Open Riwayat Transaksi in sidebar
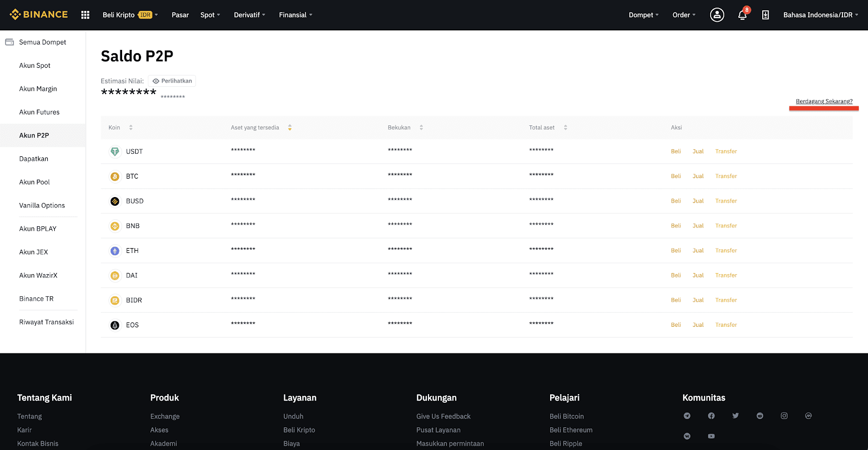868x450 pixels. click(47, 322)
